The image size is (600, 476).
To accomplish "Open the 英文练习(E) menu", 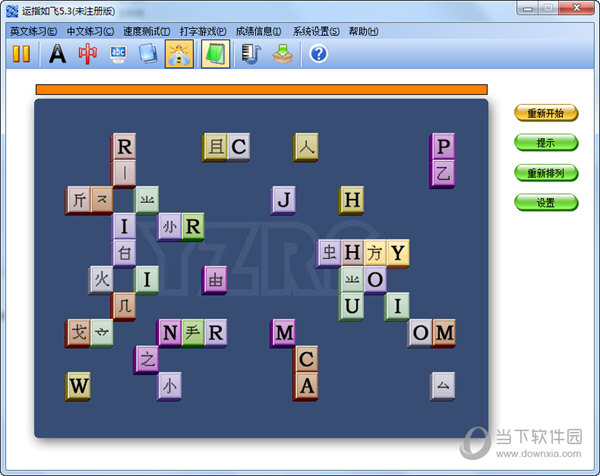I will pyautogui.click(x=34, y=31).
